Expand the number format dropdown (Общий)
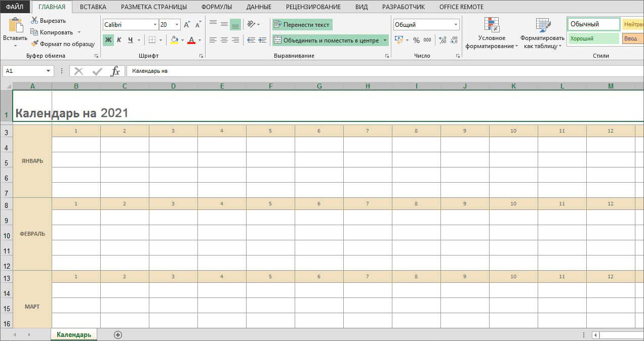 pos(456,25)
